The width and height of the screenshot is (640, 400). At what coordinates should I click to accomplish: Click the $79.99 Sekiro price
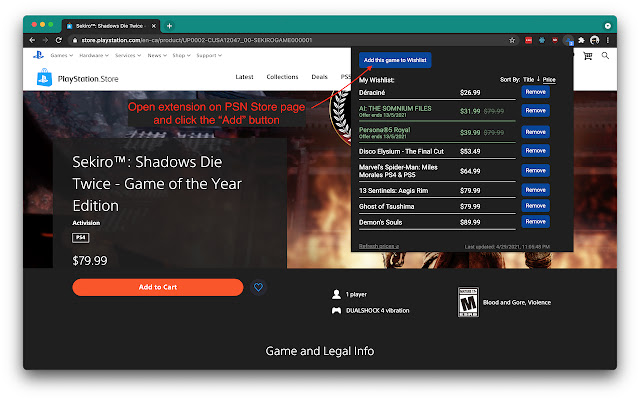(90, 260)
